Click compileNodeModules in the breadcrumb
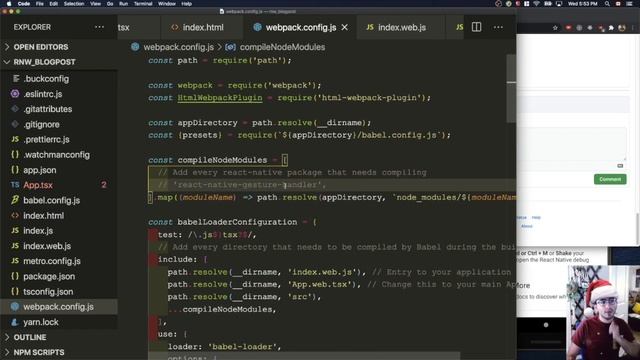Viewport: 640px width, 360px height. point(282,47)
